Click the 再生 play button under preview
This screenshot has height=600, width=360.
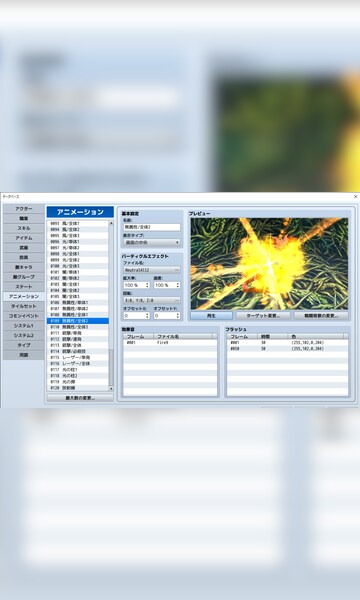212,316
